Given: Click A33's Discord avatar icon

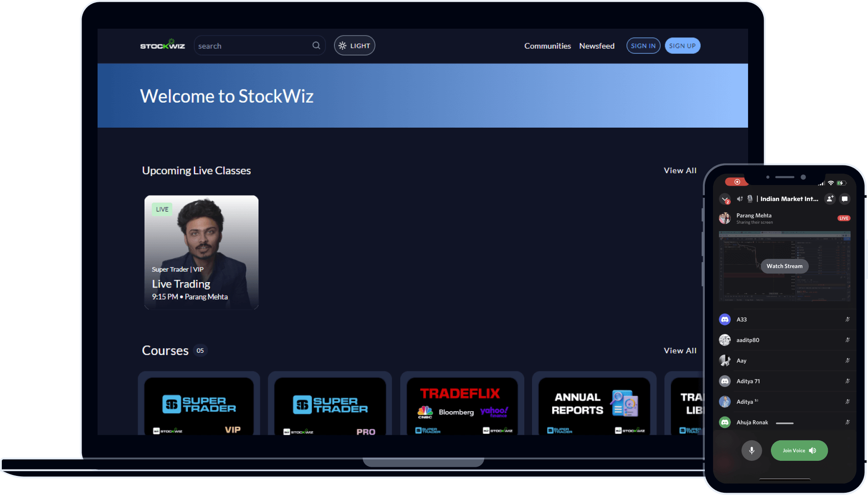Looking at the screenshot, I should (x=725, y=320).
